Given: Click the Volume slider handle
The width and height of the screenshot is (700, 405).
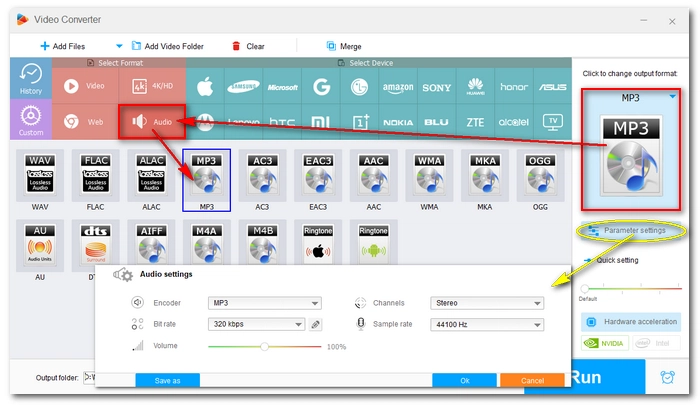Looking at the screenshot, I should tap(264, 346).
